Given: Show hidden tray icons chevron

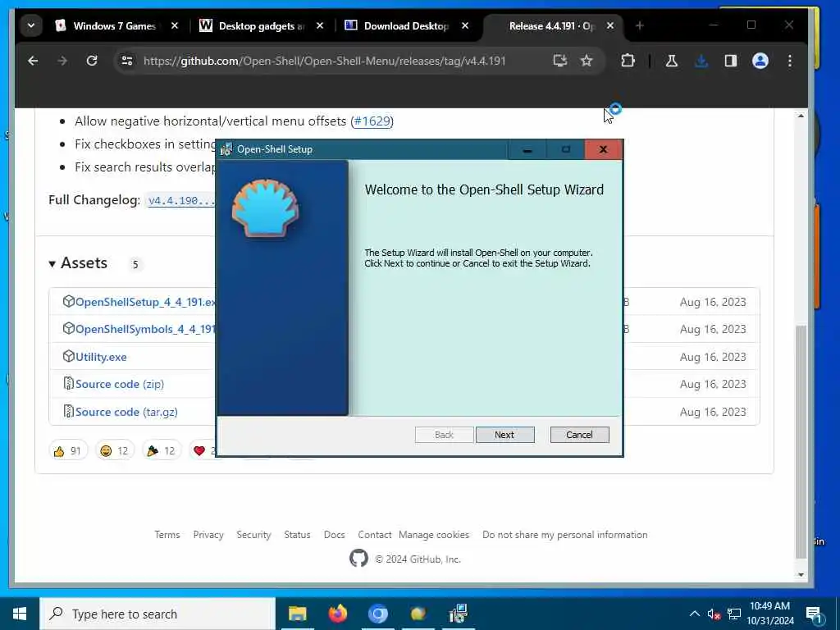Looking at the screenshot, I should 694,614.
